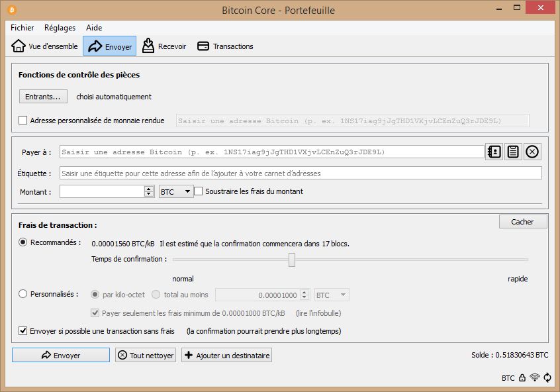Uncheck Envoyer si possible une transaction sans frais
The image size is (560, 392).
23,331
